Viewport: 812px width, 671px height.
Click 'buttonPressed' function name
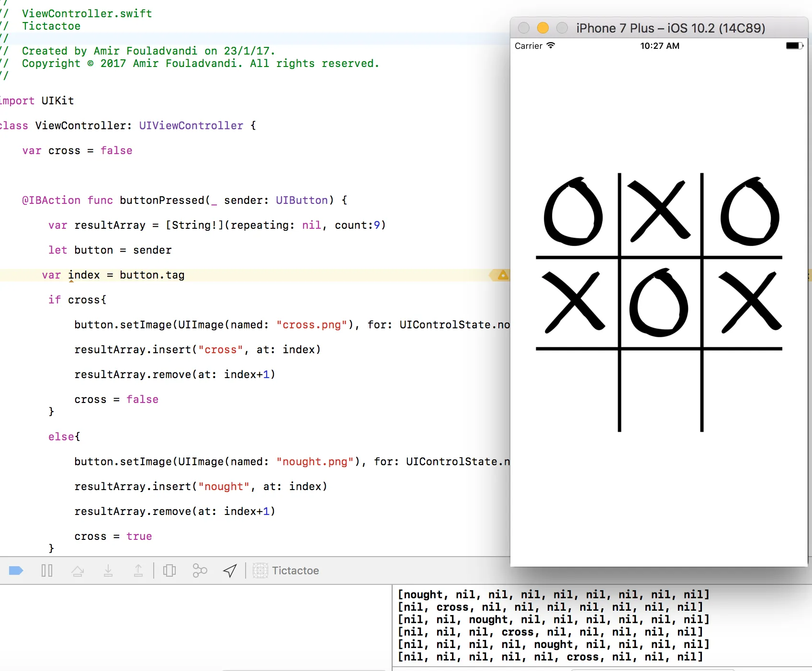162,200
